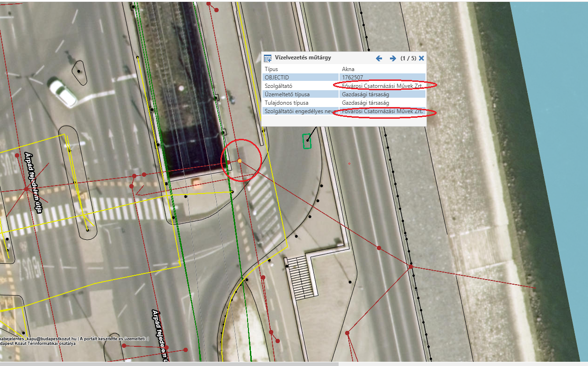Select the orange highlighted manhole point
This screenshot has height=366, width=588.
click(x=240, y=161)
